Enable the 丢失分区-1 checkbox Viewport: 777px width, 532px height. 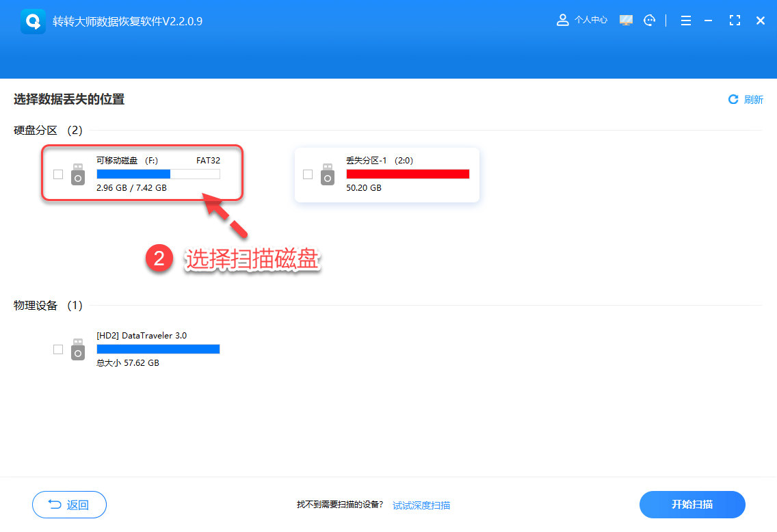coord(308,174)
